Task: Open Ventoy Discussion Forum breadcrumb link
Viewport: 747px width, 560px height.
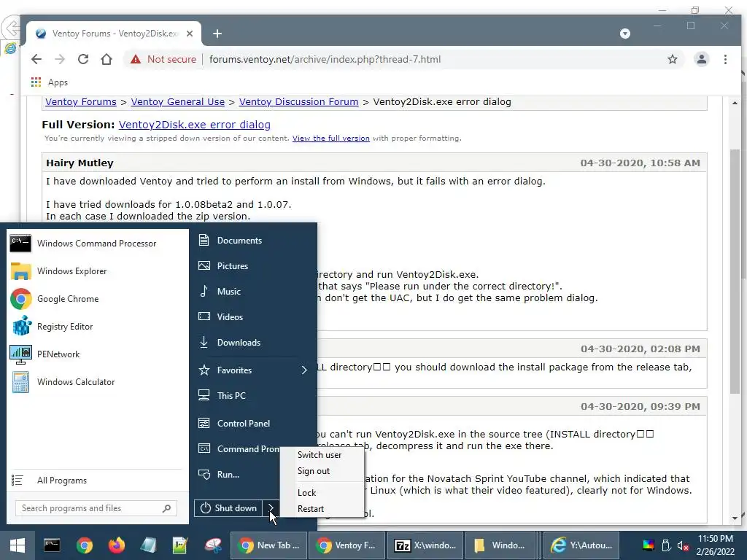Action: coord(298,101)
